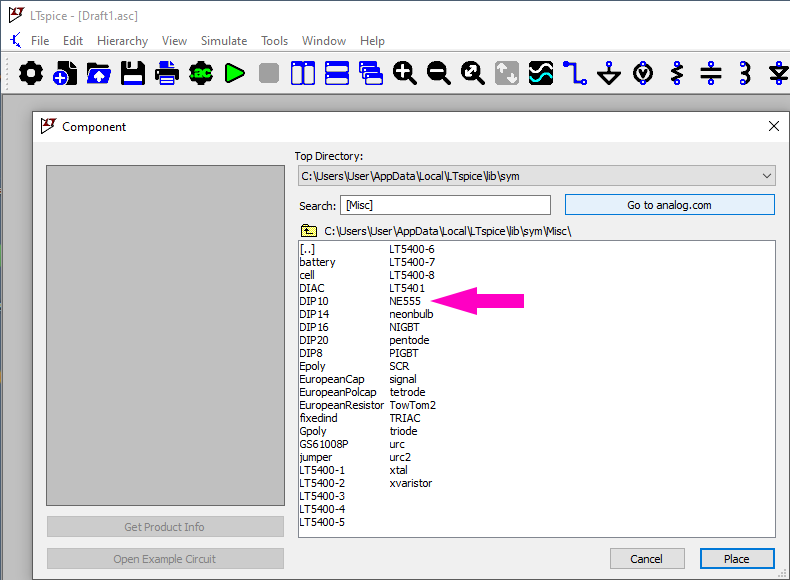
Task: Place a ground symbol
Action: pyautogui.click(x=609, y=74)
